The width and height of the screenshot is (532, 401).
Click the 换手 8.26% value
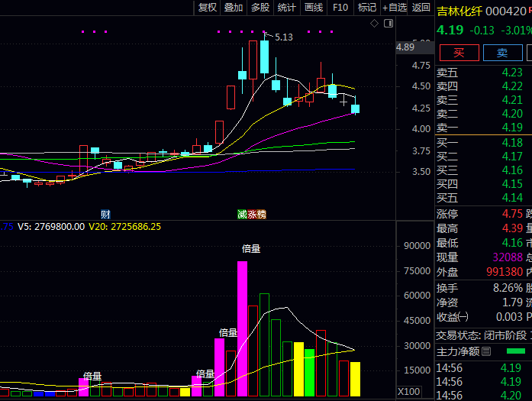pyautogui.click(x=508, y=288)
